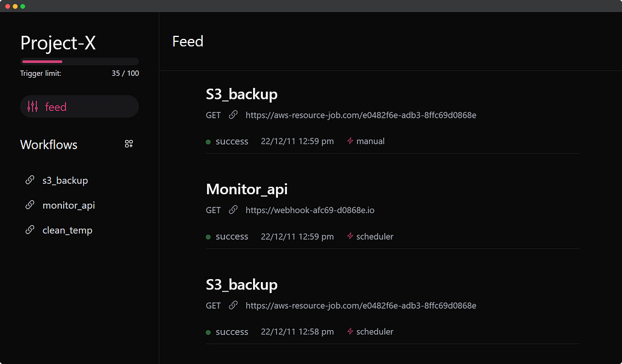Click green status dot of 12:58 pm run
622x364 pixels.
point(208,332)
